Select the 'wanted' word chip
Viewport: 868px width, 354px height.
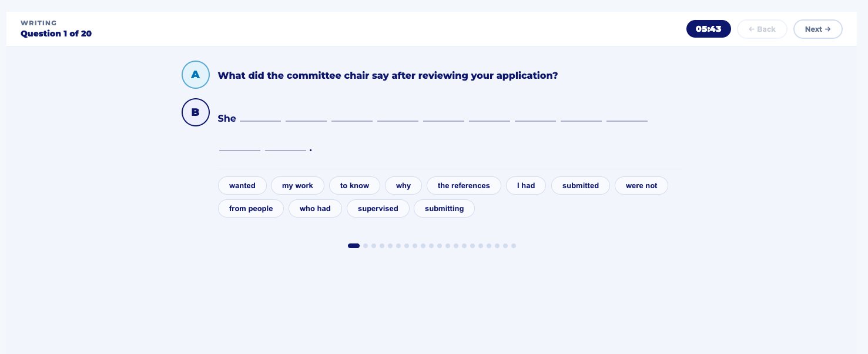pyautogui.click(x=242, y=186)
